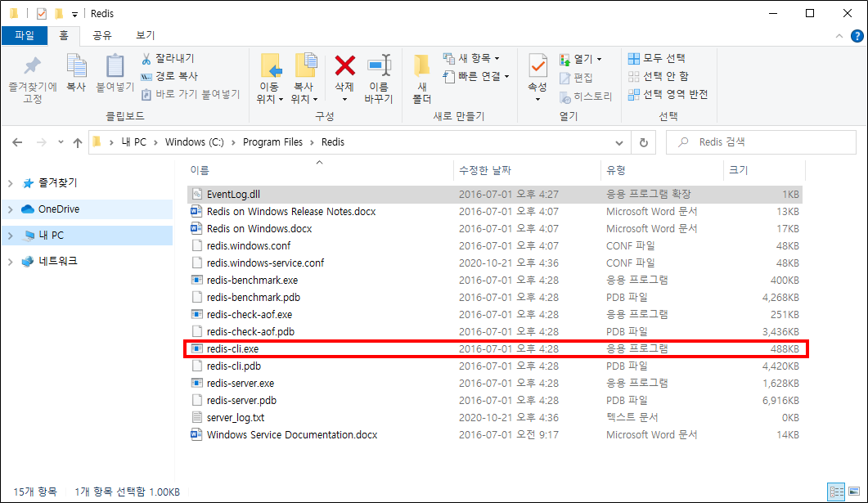Screen dimensions: 868x503
Task: Click the Help question mark icon
Action: pos(857,36)
